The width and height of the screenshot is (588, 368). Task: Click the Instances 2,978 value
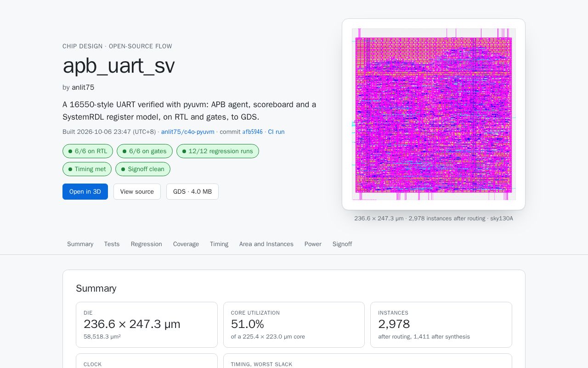click(394, 324)
